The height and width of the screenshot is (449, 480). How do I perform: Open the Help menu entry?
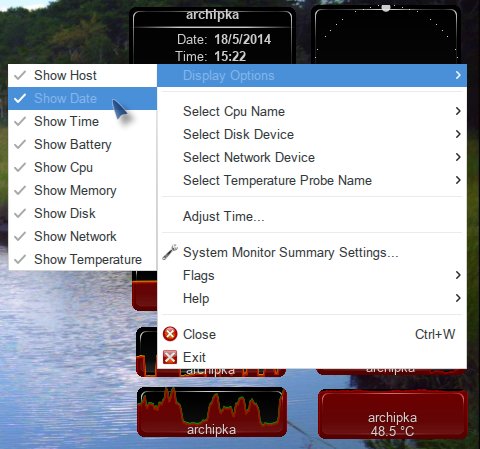(312, 298)
